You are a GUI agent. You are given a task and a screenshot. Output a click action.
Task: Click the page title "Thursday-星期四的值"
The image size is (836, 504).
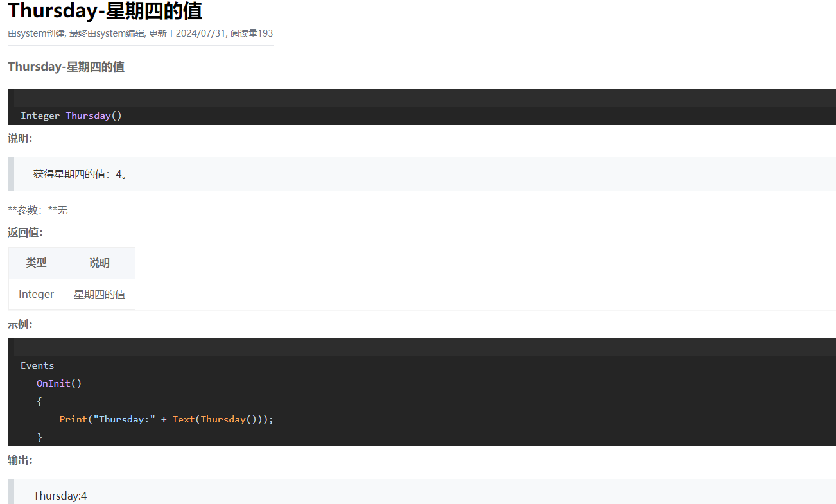105,11
